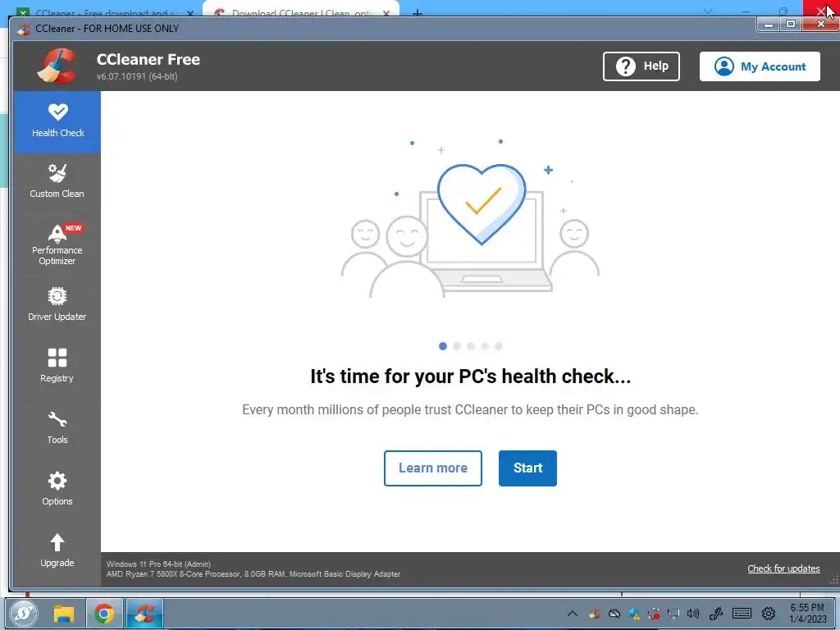This screenshot has width=840, height=630.
Task: Click the CCleaner system tray icon
Action: 594,614
